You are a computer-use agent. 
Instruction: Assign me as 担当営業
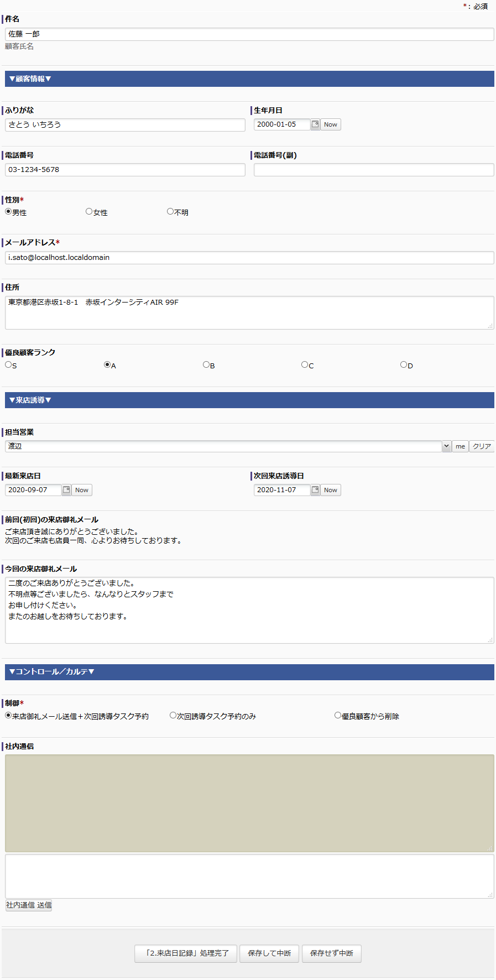point(460,446)
